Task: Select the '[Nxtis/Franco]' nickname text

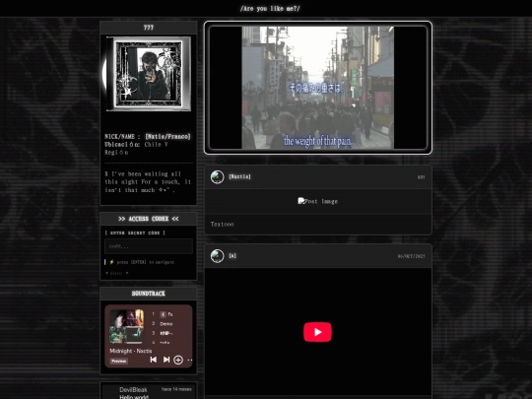Action: point(167,136)
